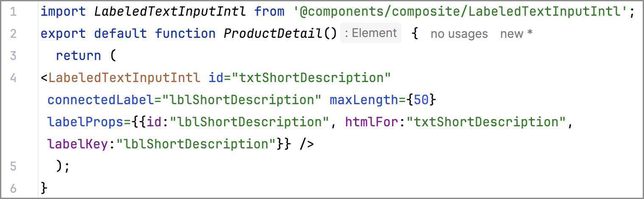
Task: Click line number 5 in the gutter
Action: [x=13, y=166]
